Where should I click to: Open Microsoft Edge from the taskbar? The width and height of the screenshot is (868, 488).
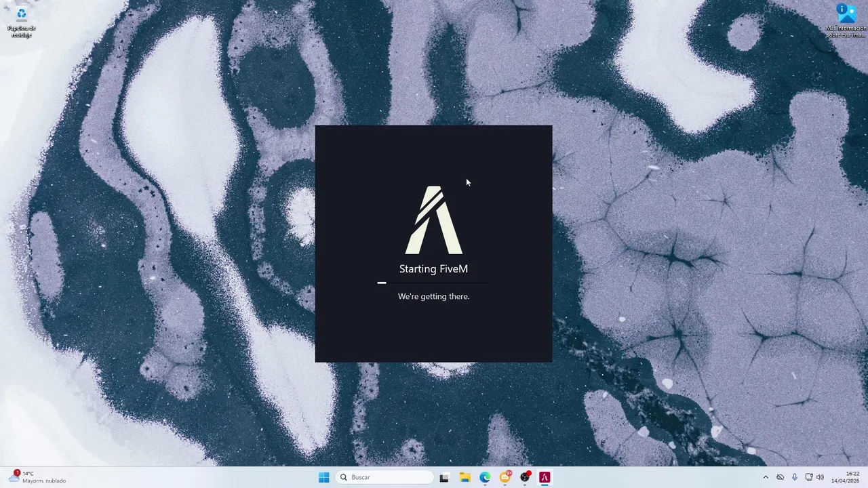click(x=485, y=477)
